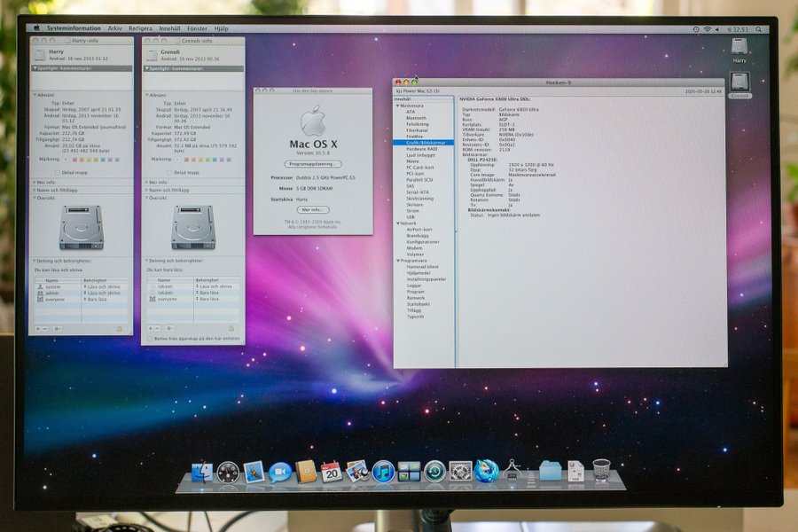Select red label color in Harry-info
The image size is (798, 532).
click(x=75, y=160)
